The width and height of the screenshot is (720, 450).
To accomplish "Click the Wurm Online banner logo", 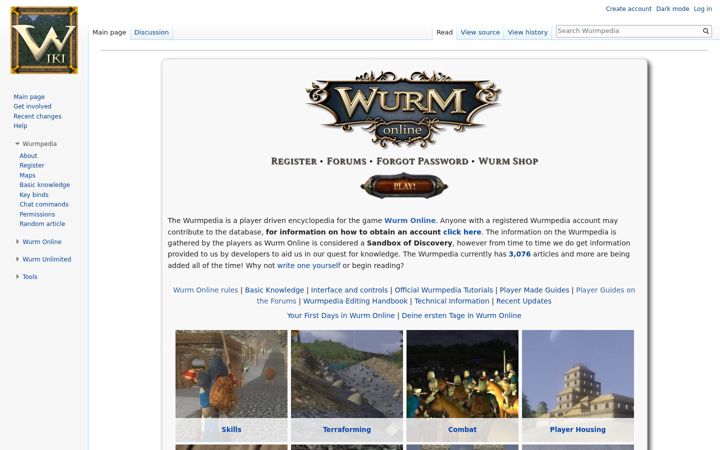I will [x=403, y=109].
